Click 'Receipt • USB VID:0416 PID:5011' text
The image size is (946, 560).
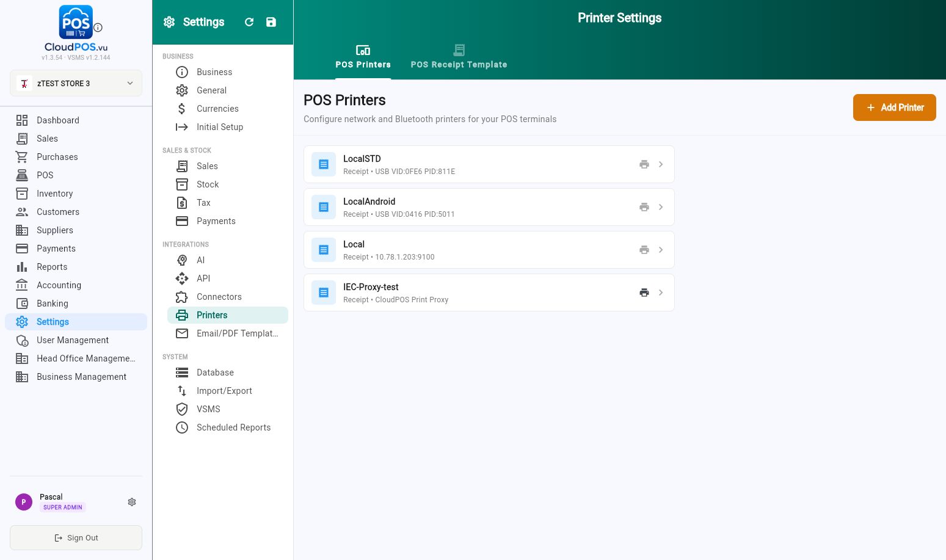click(399, 214)
